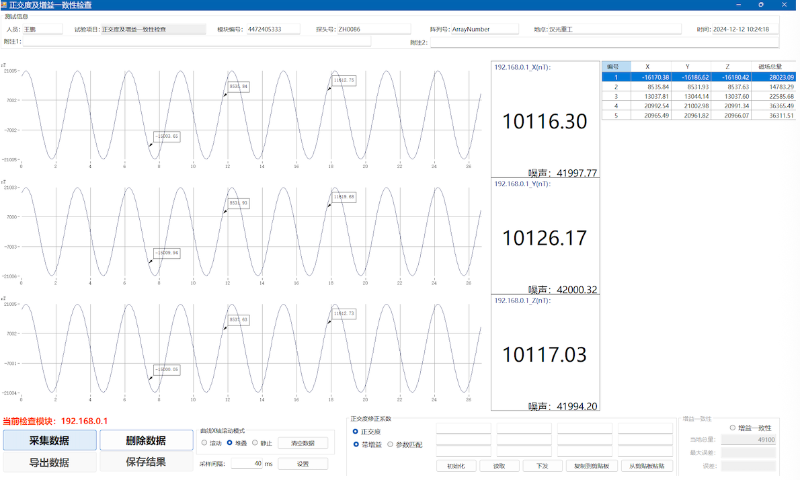
Task: Select the 堆叠 curve mode radio button
Action: (x=230, y=443)
